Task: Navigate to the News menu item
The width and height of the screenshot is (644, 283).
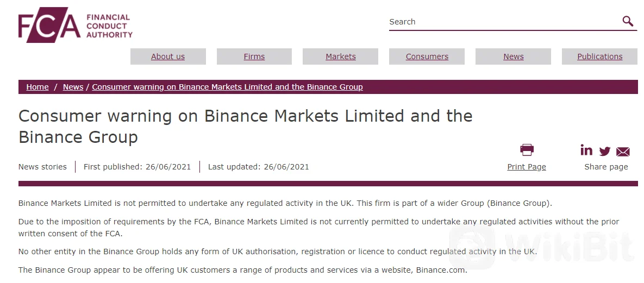Action: (514, 56)
